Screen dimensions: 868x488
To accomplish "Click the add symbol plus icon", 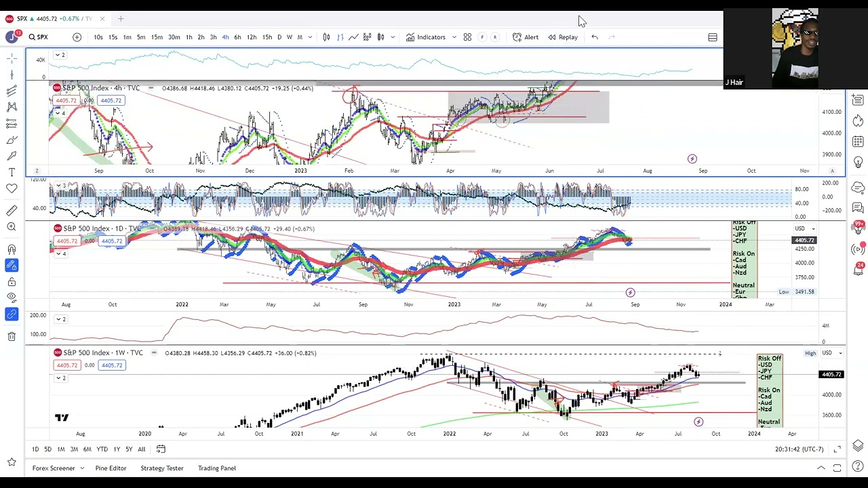I will (x=77, y=37).
